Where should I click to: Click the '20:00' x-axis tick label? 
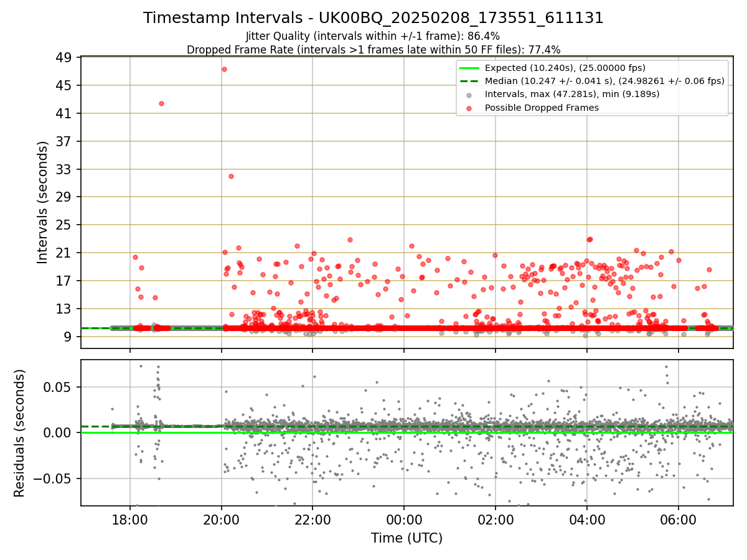pos(222,519)
